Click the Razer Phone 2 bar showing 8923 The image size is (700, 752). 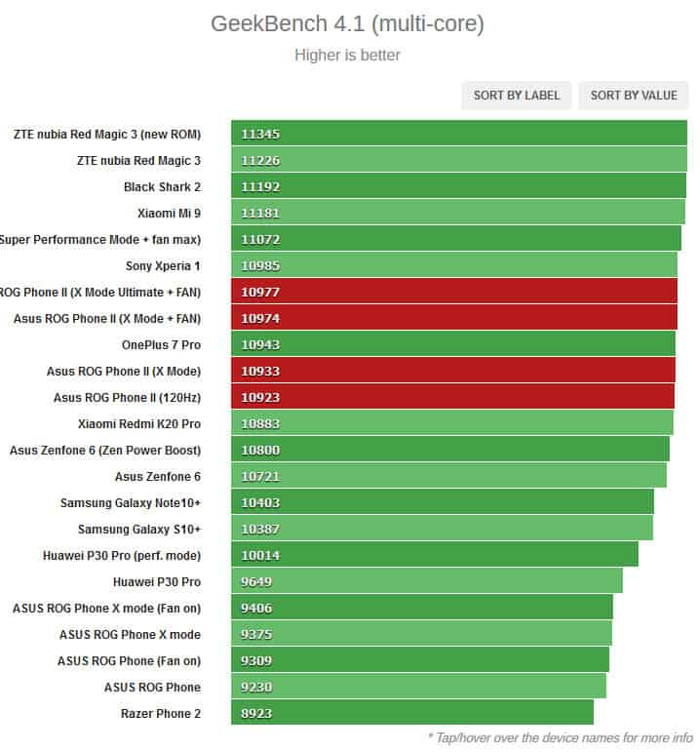pos(411,713)
